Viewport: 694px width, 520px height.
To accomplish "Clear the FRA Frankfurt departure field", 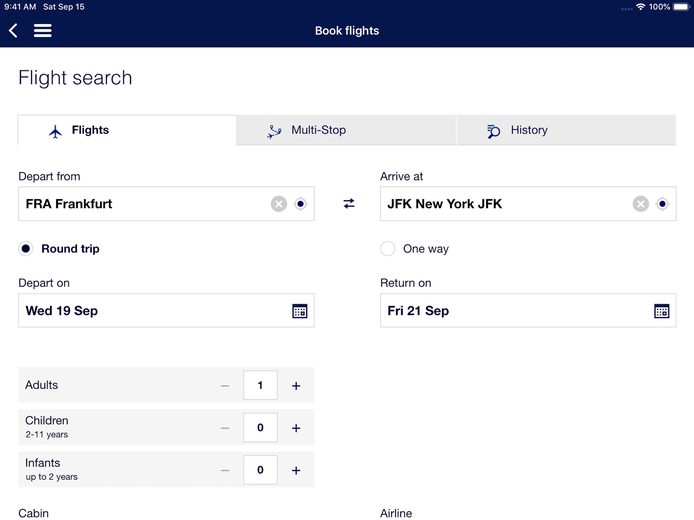I will click(x=279, y=204).
